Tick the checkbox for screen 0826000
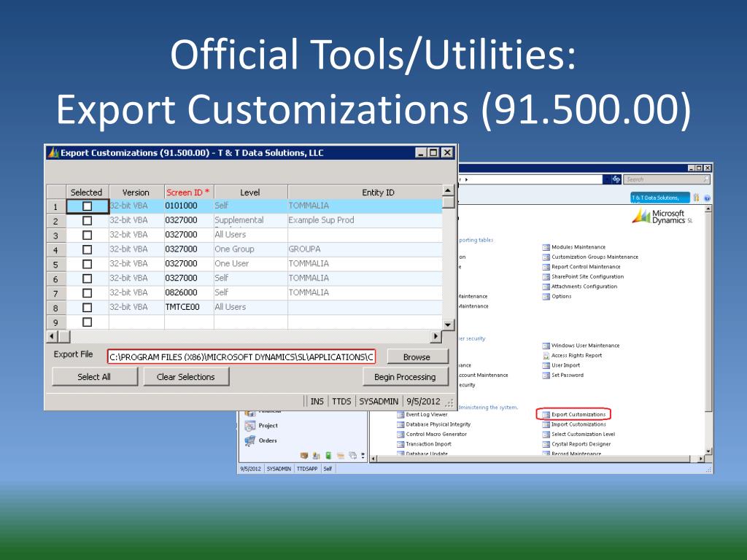This screenshot has height=560, width=747. [88, 293]
